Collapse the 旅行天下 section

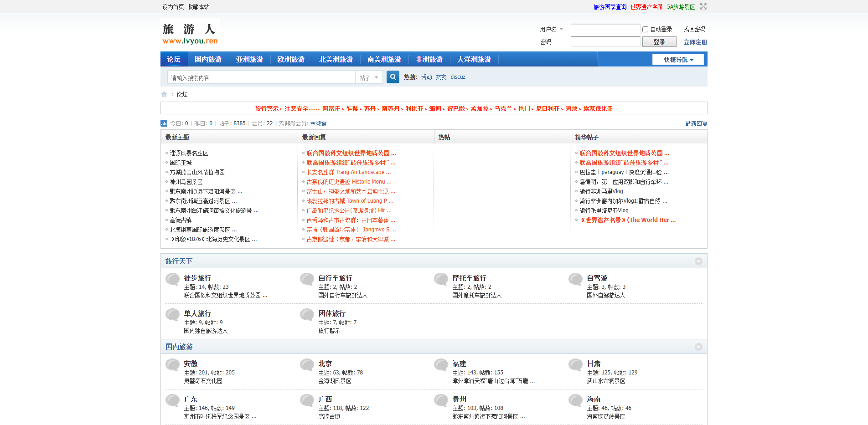click(699, 261)
